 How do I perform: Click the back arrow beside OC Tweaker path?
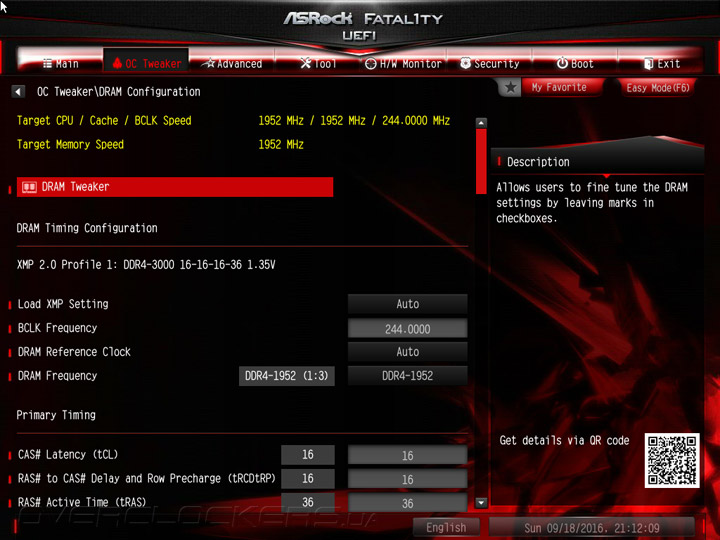[x=18, y=91]
